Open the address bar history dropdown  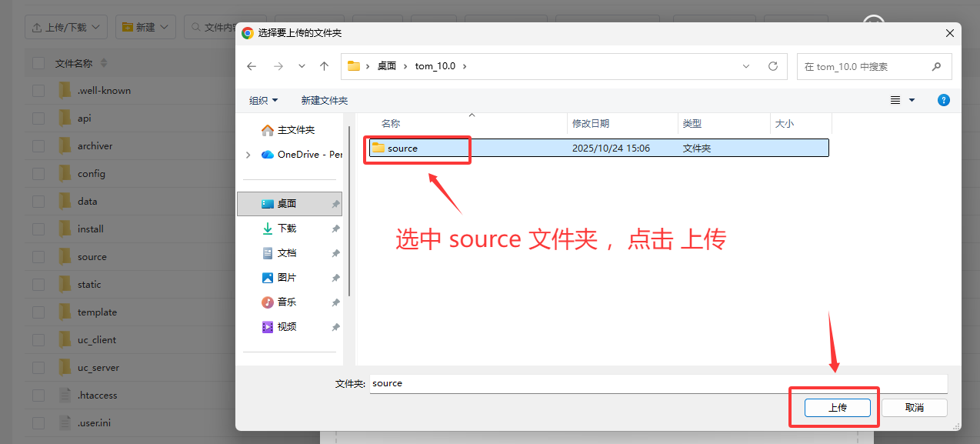coord(746,66)
